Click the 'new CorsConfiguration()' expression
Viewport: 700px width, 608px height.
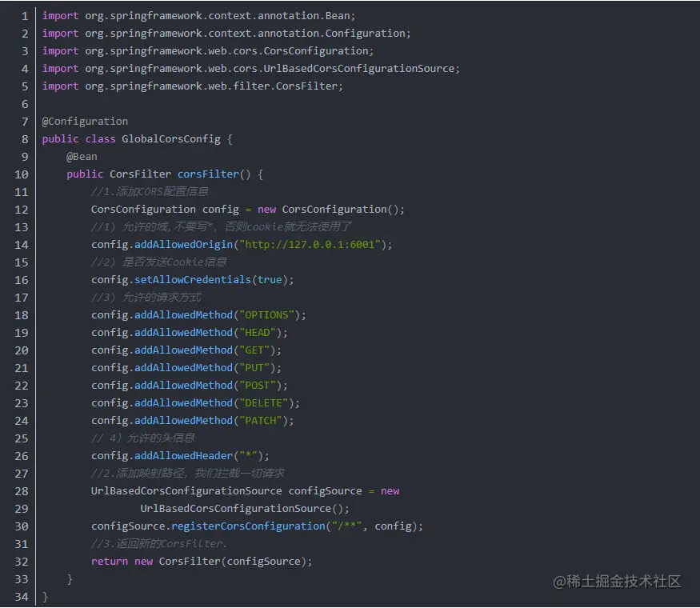331,210
